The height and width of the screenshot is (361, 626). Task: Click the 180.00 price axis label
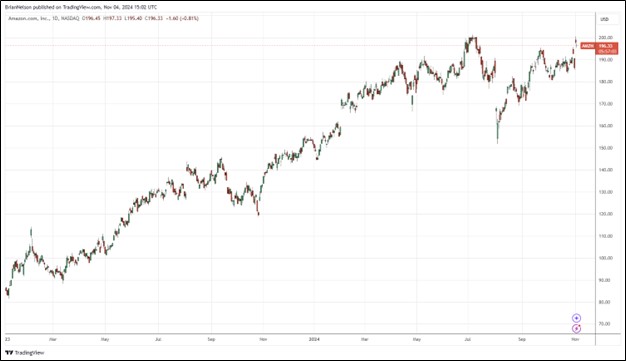(x=605, y=81)
